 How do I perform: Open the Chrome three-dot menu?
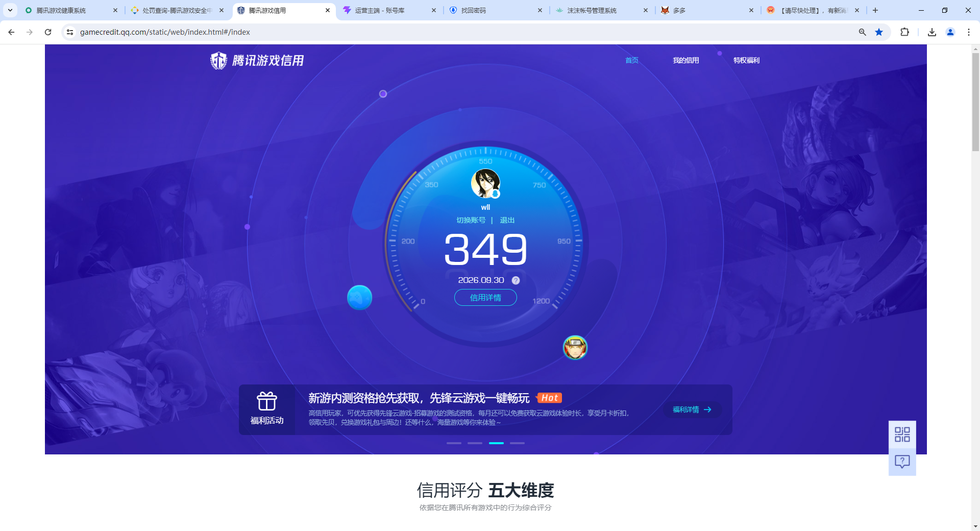click(969, 32)
